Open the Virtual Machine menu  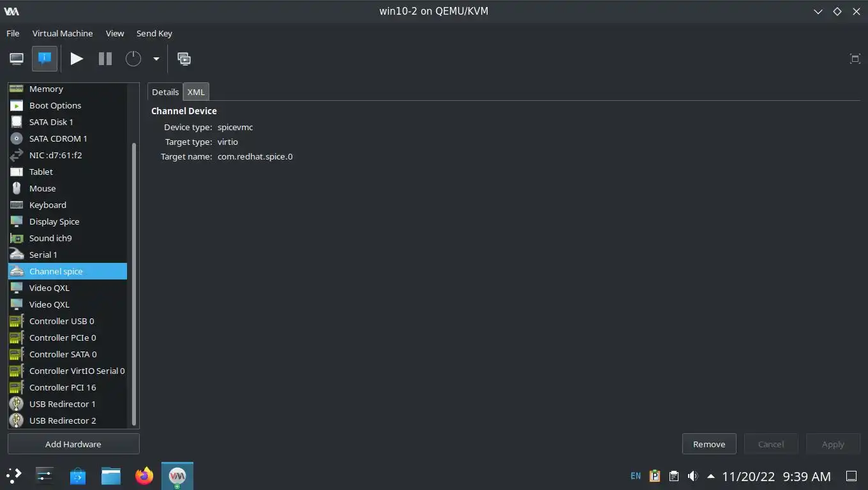click(63, 33)
